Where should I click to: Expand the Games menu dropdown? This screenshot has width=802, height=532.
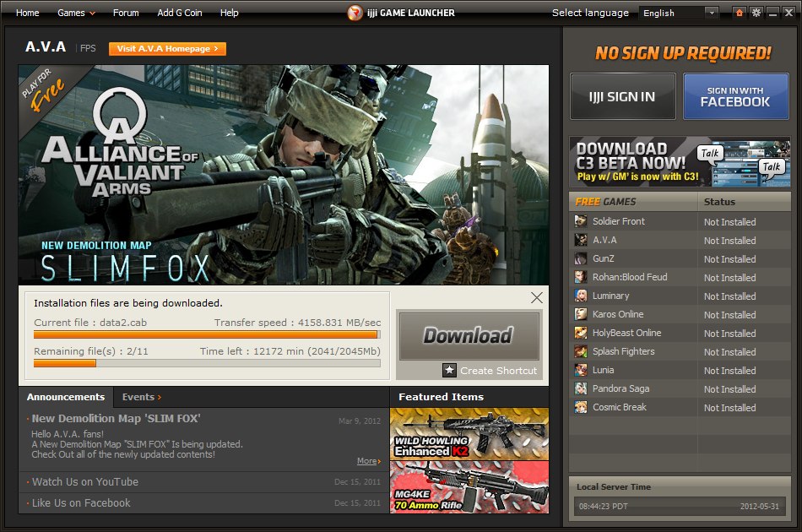coord(76,13)
